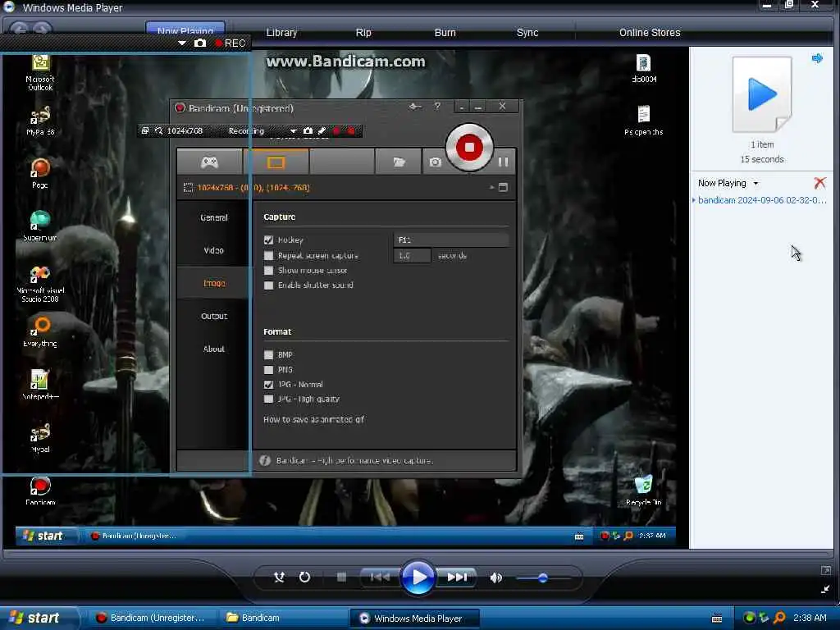
Task: Open How to save as animated gif link
Action: click(x=313, y=419)
